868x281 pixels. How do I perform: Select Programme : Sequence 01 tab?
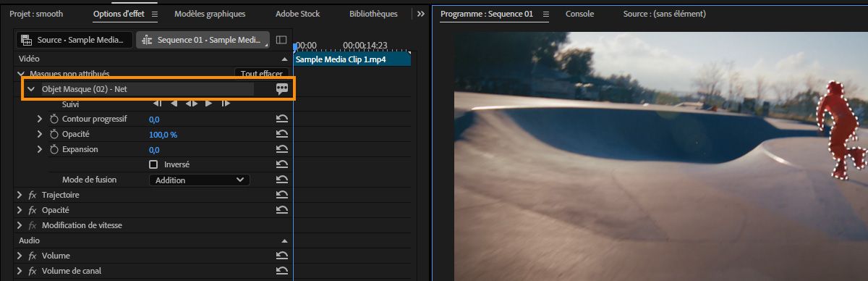(x=487, y=14)
